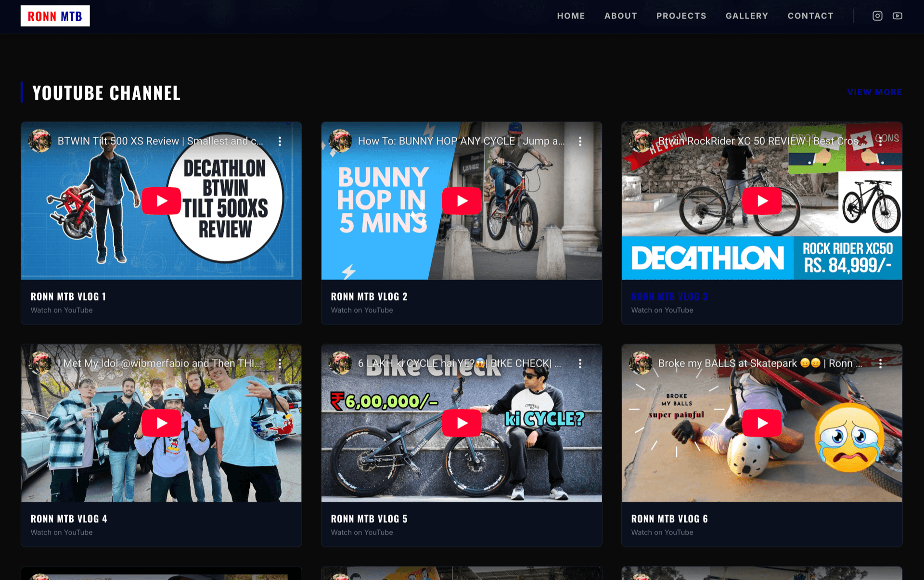Click the 'Btwin RockRider XC 50 REVIEW' title
924x580 pixels.
(x=762, y=141)
